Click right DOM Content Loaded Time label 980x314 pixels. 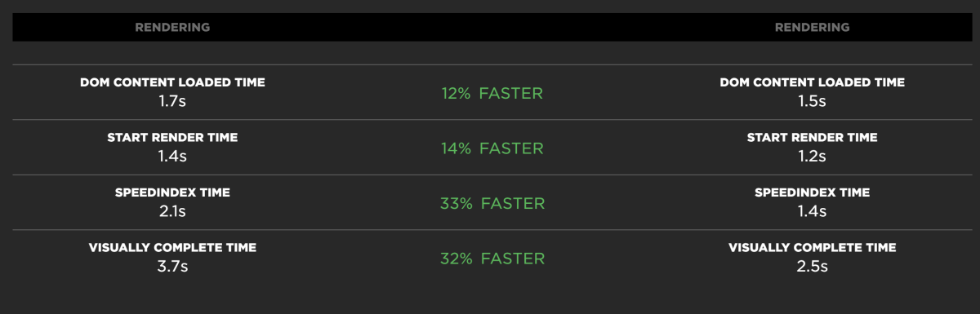813,82
